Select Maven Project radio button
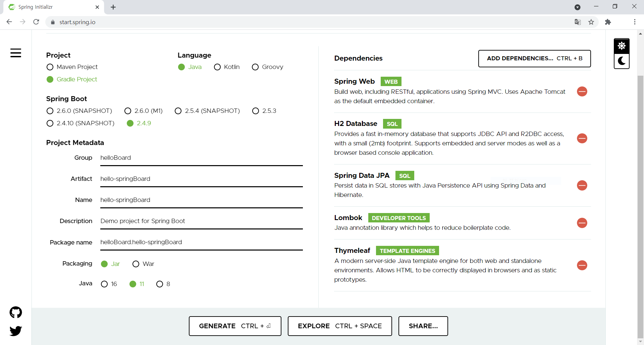The width and height of the screenshot is (644, 345). click(x=72, y=67)
